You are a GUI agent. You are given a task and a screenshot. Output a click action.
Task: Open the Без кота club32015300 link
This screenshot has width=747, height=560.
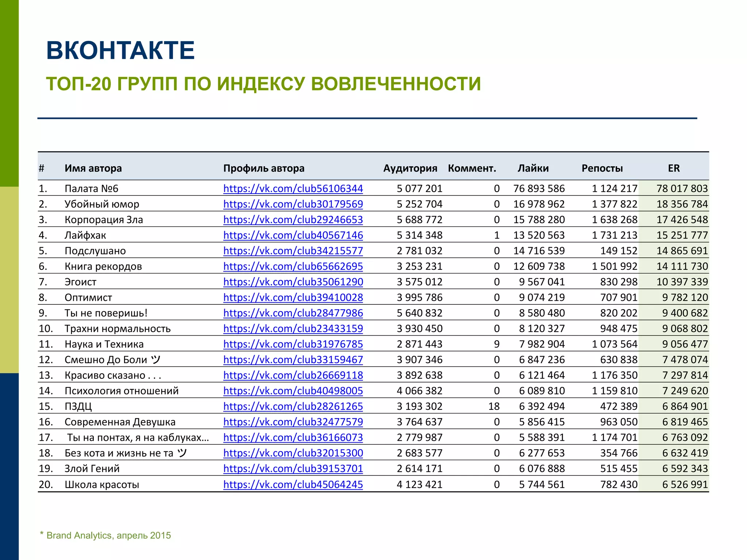click(293, 453)
